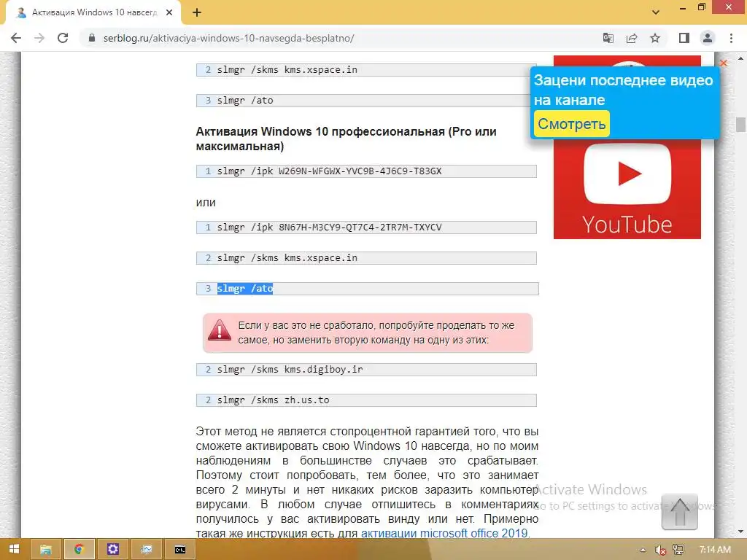The image size is (747, 560).
Task: Click the scrollbar down arrow
Action: click(x=740, y=532)
